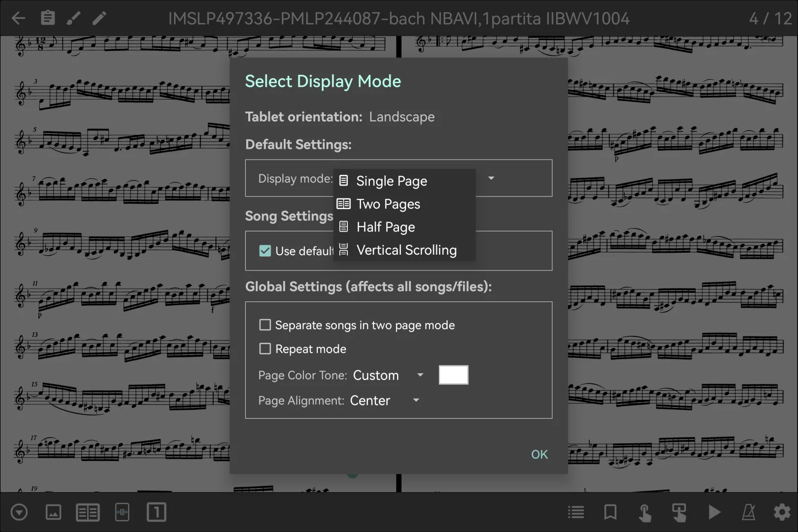Switch to two-page view icon in bottom toolbar

pyautogui.click(x=88, y=512)
